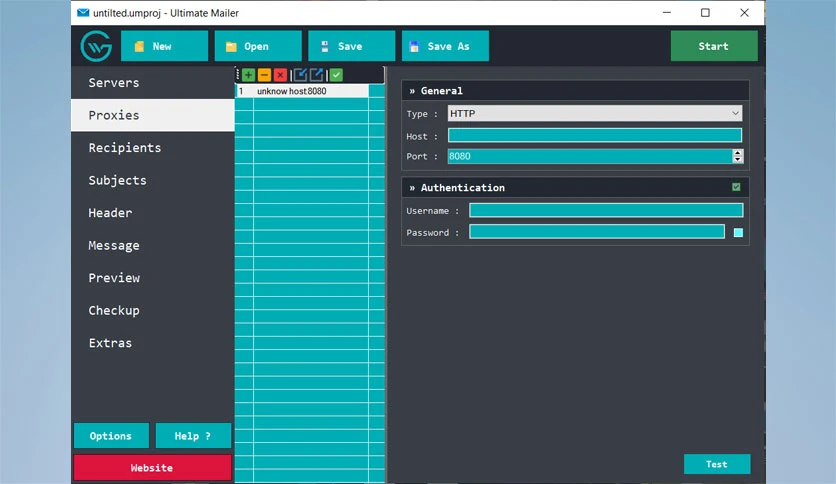Image resolution: width=836 pixels, height=484 pixels.
Task: Click the Test proxy button
Action: (717, 464)
